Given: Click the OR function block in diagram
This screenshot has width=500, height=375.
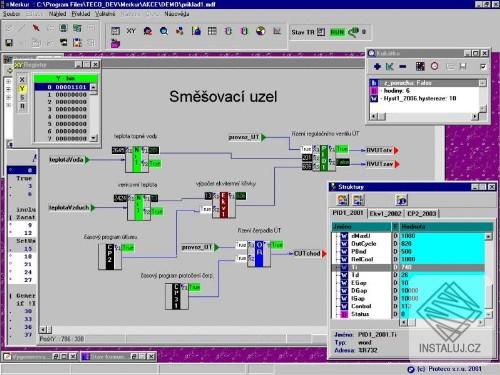Looking at the screenshot, I should coord(259,254).
